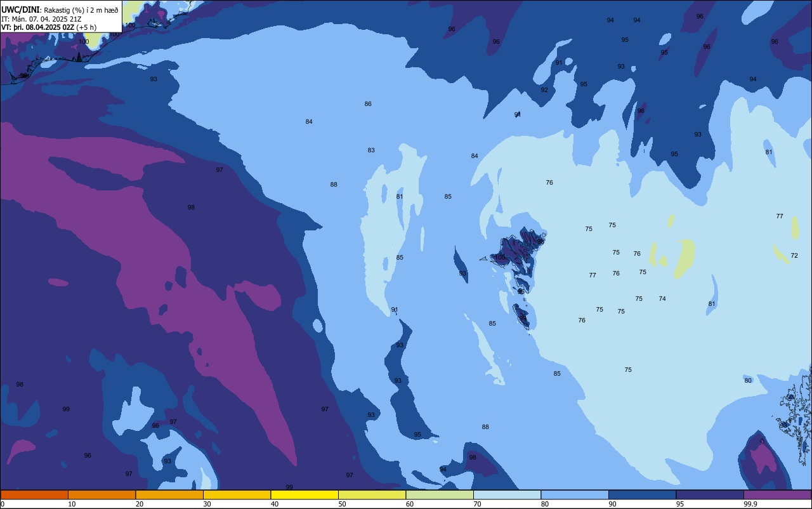Click the 10–20 orange legend swatch

coord(101,494)
